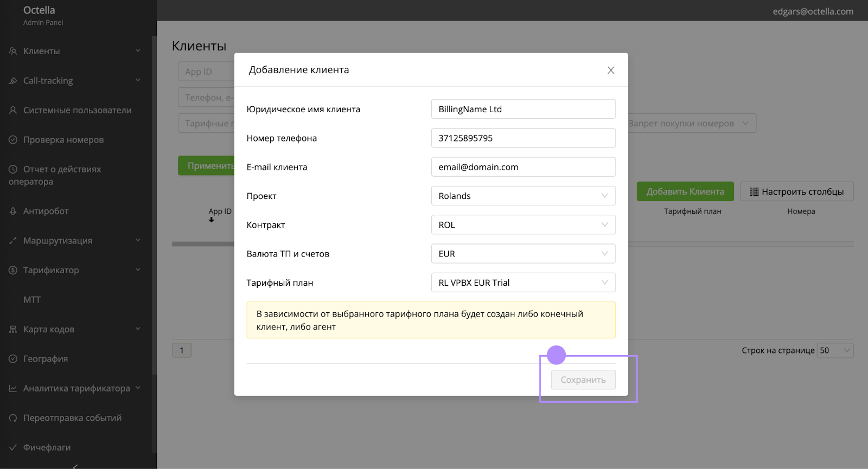Click the Клиенты sidebar icon

pos(13,51)
